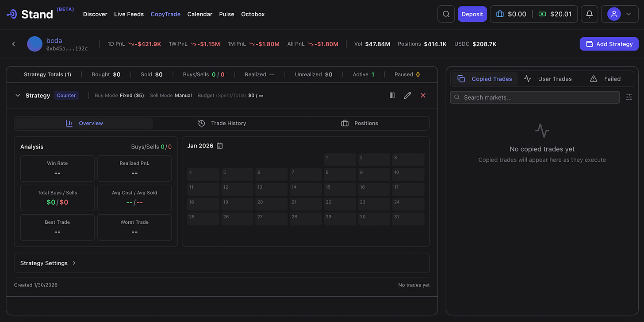Image resolution: width=644 pixels, height=322 pixels.
Task: Go to Calendar page
Action: [200, 14]
